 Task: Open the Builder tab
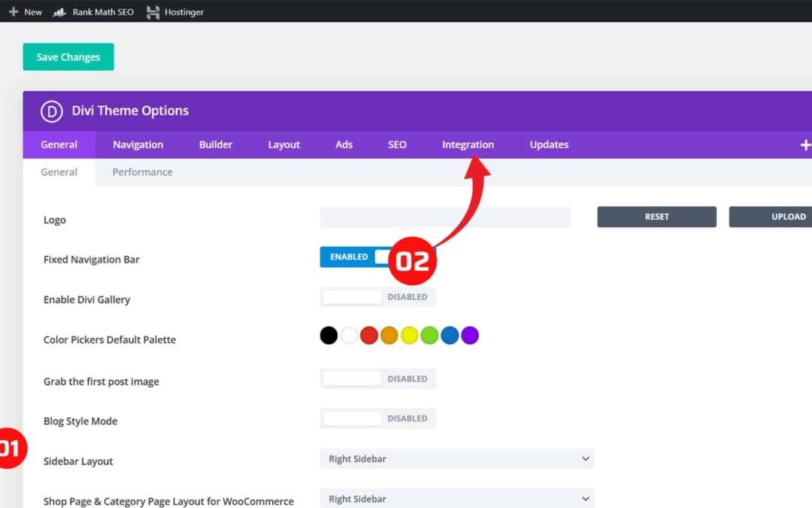[216, 144]
